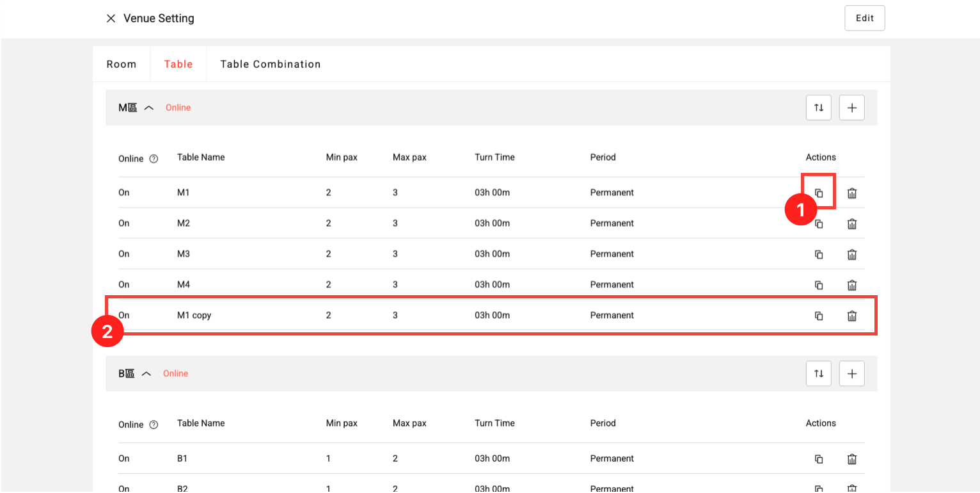Add a new table to M區
980x493 pixels.
851,108
